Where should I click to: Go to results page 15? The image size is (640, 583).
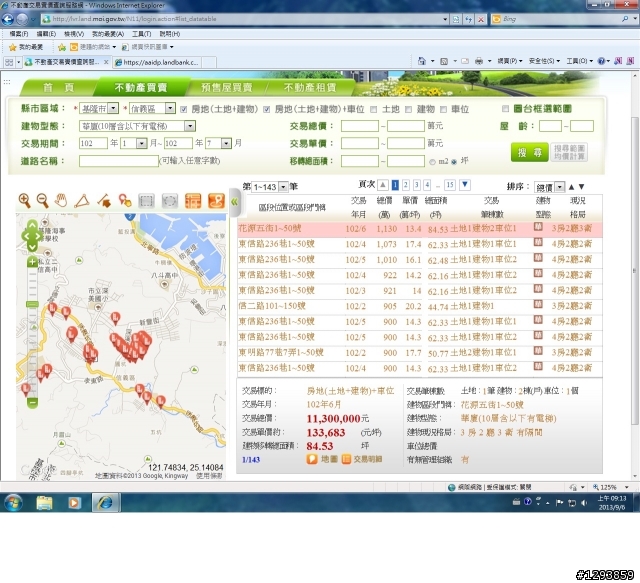(450, 185)
